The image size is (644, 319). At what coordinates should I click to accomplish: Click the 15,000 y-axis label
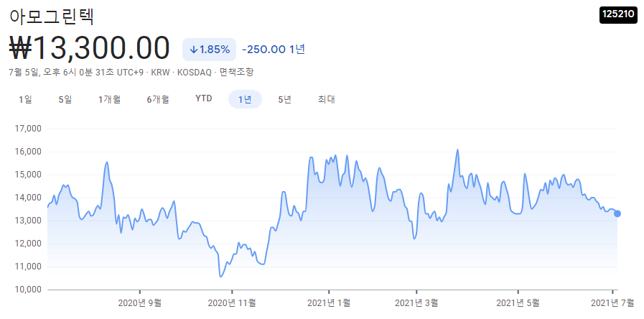(28, 175)
